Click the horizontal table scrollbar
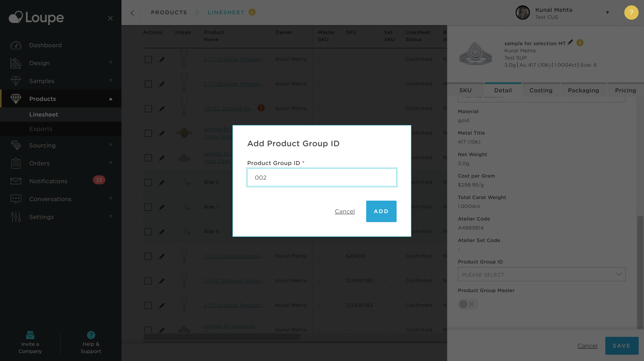Viewport: 644px width, 361px height. pyautogui.click(x=222, y=337)
